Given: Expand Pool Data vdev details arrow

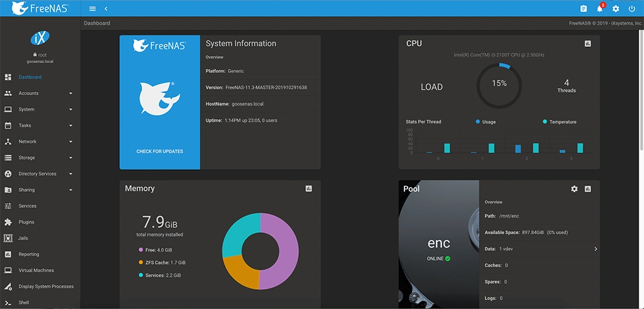Looking at the screenshot, I should tap(595, 249).
